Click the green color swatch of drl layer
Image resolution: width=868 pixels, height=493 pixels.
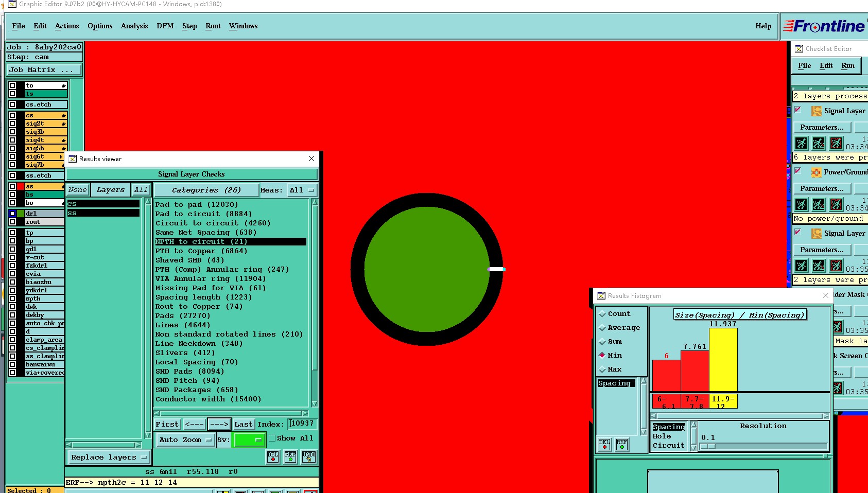click(21, 214)
